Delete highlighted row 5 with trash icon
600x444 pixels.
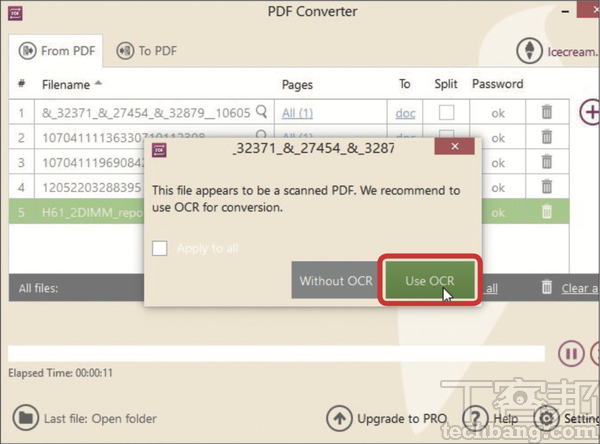tap(547, 211)
